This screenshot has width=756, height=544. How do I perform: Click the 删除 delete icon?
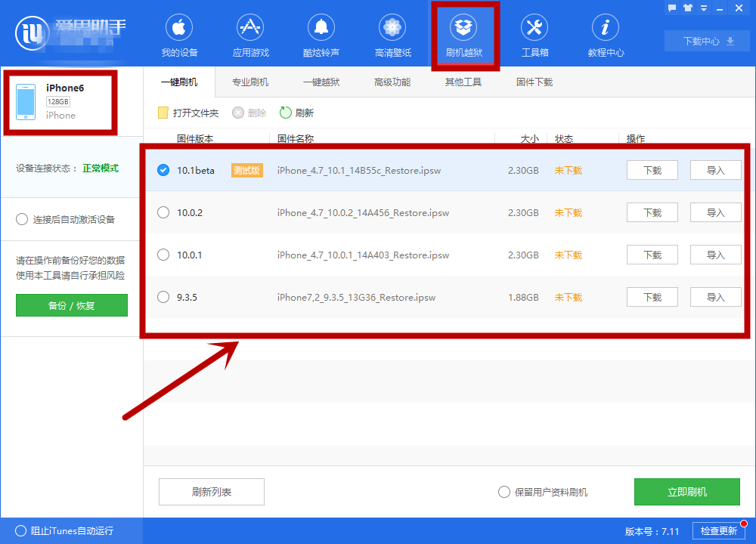(238, 113)
